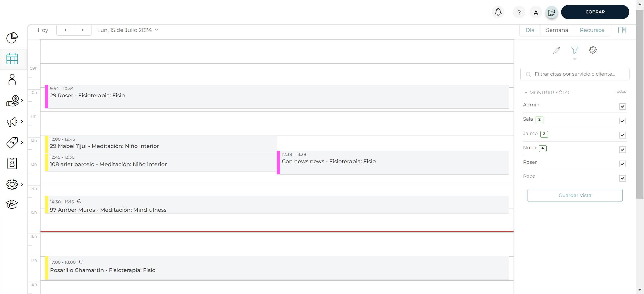Uncheck the Sala checkbox
This screenshot has height=294, width=644.
pos(623,121)
